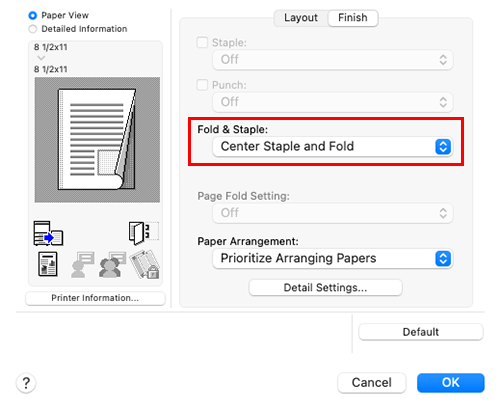Select the Detailed Information radio button
The image size is (500, 408).
(x=33, y=29)
